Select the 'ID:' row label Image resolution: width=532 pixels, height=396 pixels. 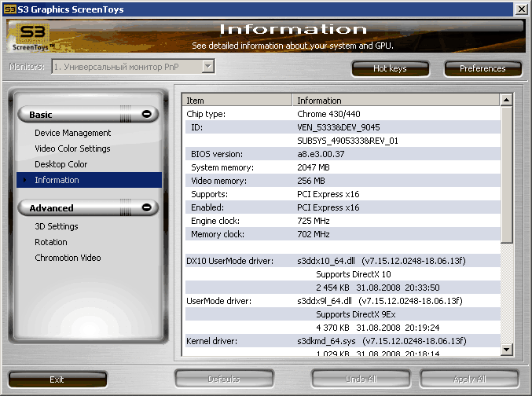196,127
